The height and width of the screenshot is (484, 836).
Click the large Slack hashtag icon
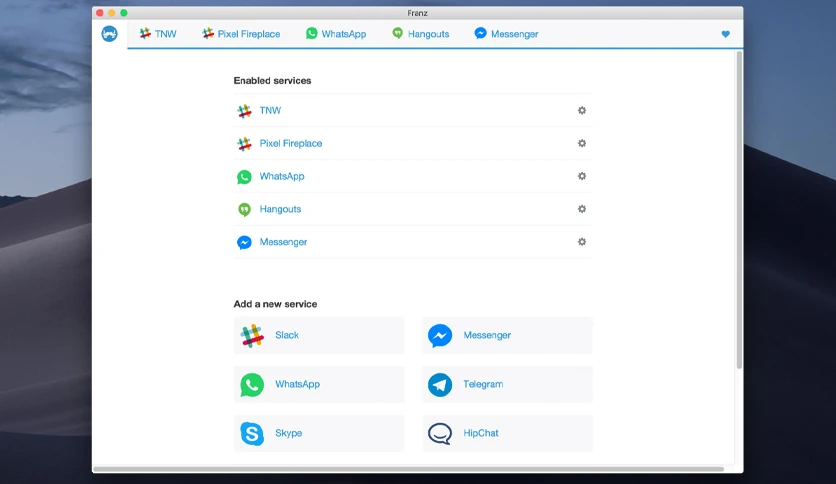coord(252,336)
